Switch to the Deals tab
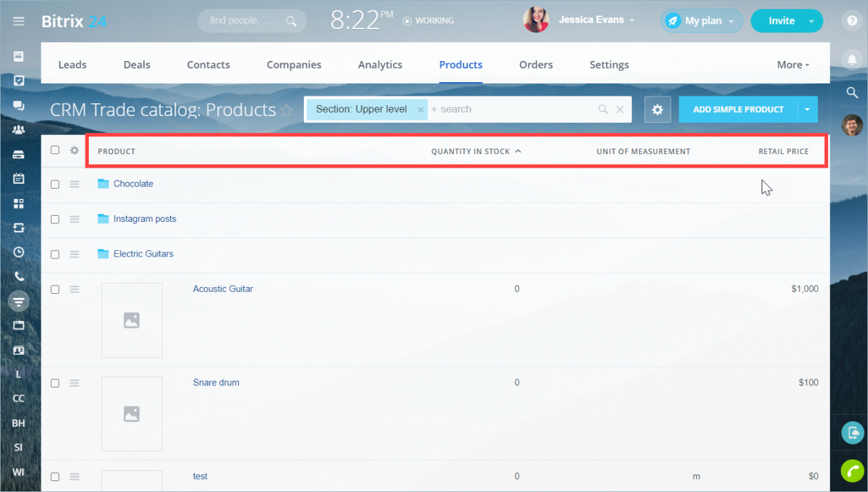The height and width of the screenshot is (492, 868). [x=137, y=65]
